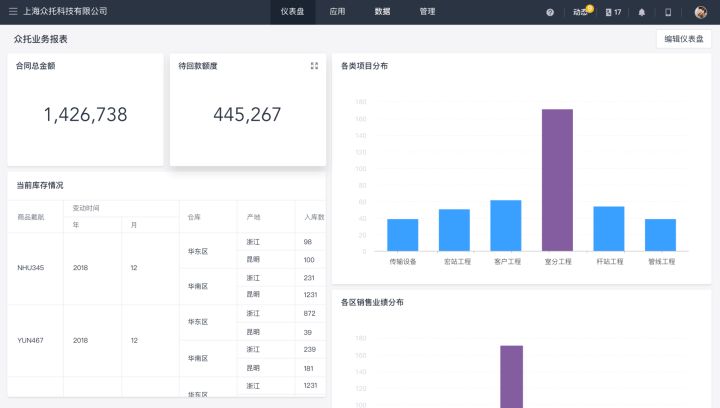Click the quantity cell 100
The width and height of the screenshot is (720, 408).
click(x=309, y=260)
